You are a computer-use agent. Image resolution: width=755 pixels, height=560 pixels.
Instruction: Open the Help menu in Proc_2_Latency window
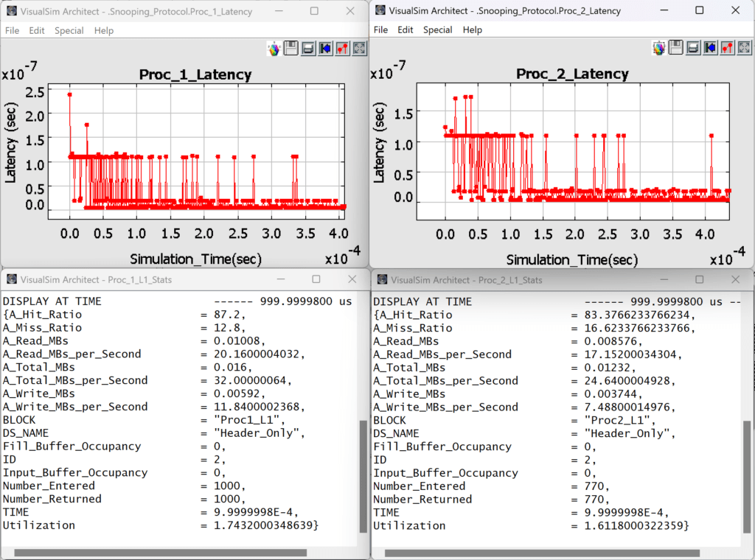[x=473, y=30]
